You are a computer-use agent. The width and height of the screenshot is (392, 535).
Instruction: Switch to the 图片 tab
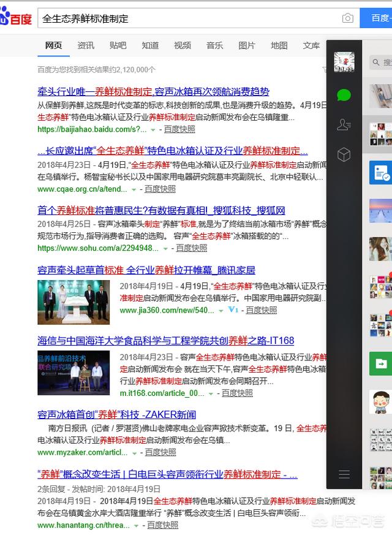pos(247,45)
